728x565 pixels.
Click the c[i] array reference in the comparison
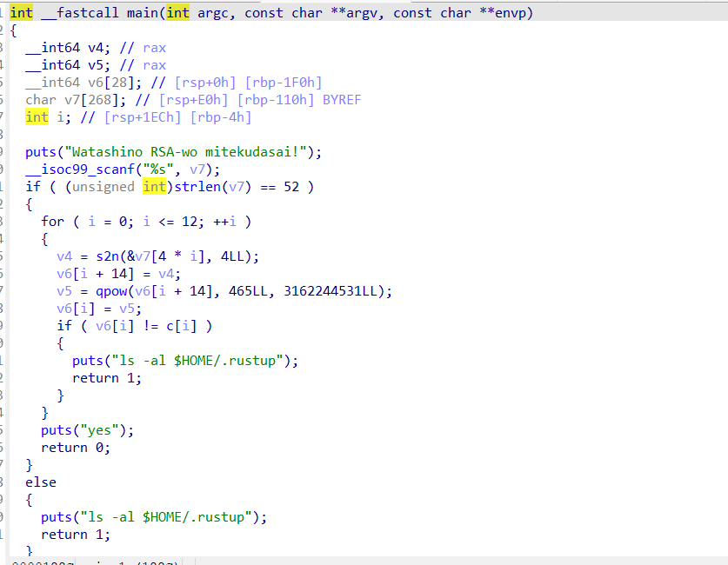tap(182, 326)
